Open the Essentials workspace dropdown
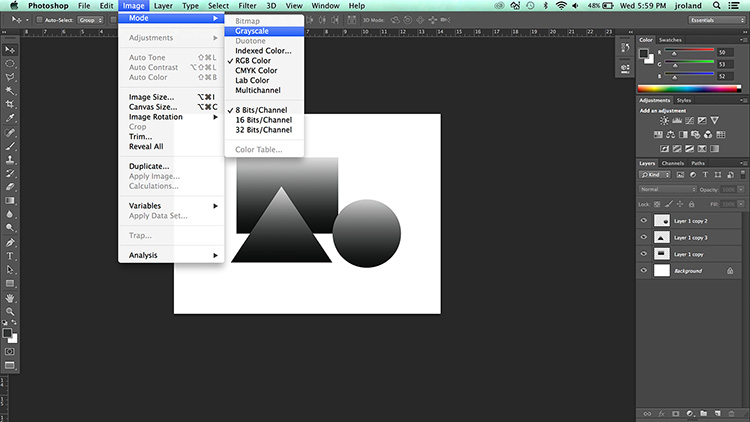Image resolution: width=750 pixels, height=422 pixels. 717,20
